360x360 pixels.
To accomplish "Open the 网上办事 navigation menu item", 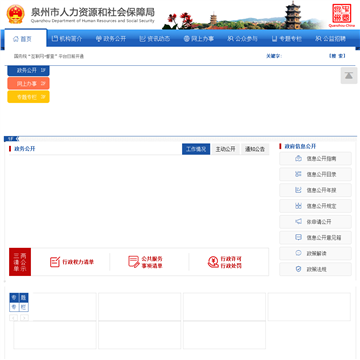I will coord(199,39).
